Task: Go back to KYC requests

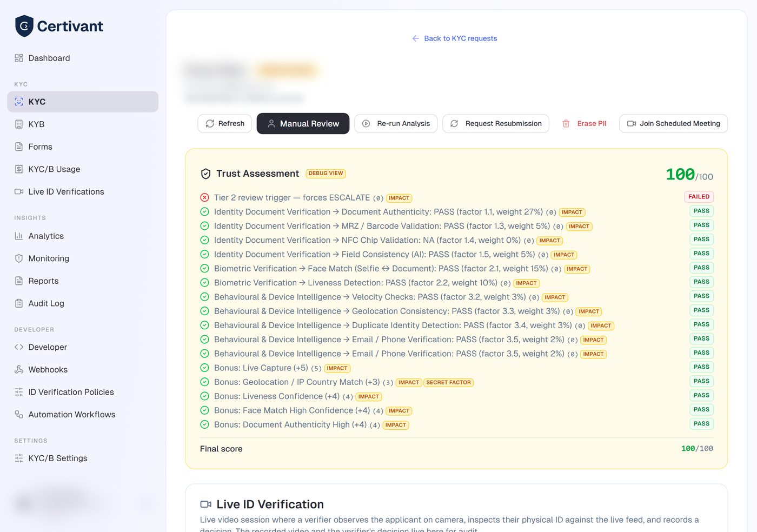Action: [455, 38]
